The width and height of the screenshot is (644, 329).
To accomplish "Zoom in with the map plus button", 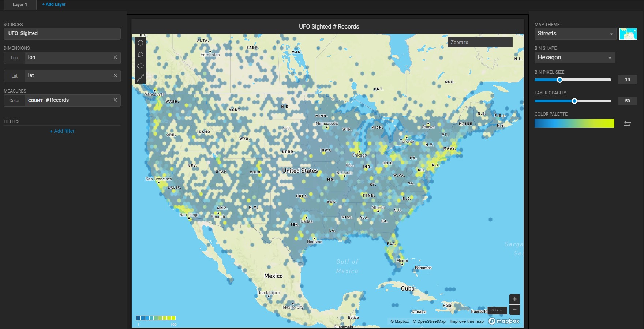I will coord(514,299).
